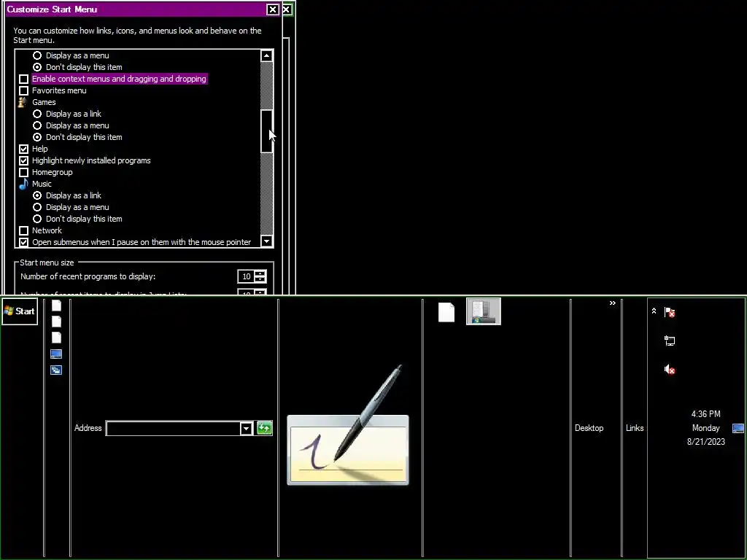Open the network connection tray icon
747x560 pixels.
tap(670, 341)
